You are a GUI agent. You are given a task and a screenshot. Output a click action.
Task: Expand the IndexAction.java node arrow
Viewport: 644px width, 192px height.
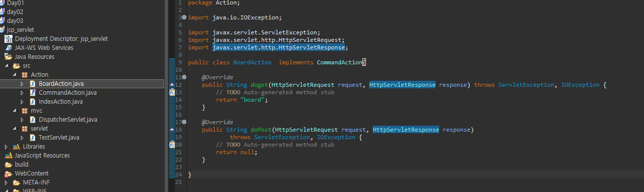click(x=22, y=102)
